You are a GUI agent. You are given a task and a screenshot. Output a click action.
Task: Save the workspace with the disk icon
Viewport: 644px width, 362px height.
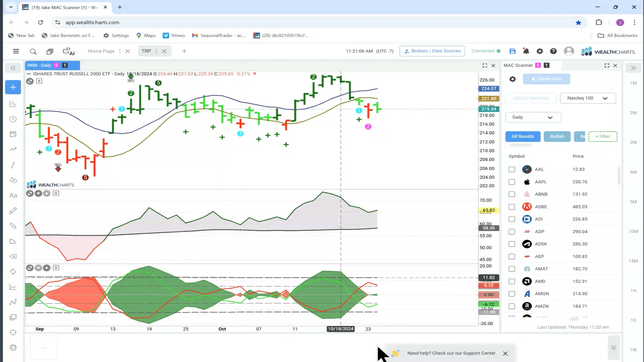(x=512, y=51)
